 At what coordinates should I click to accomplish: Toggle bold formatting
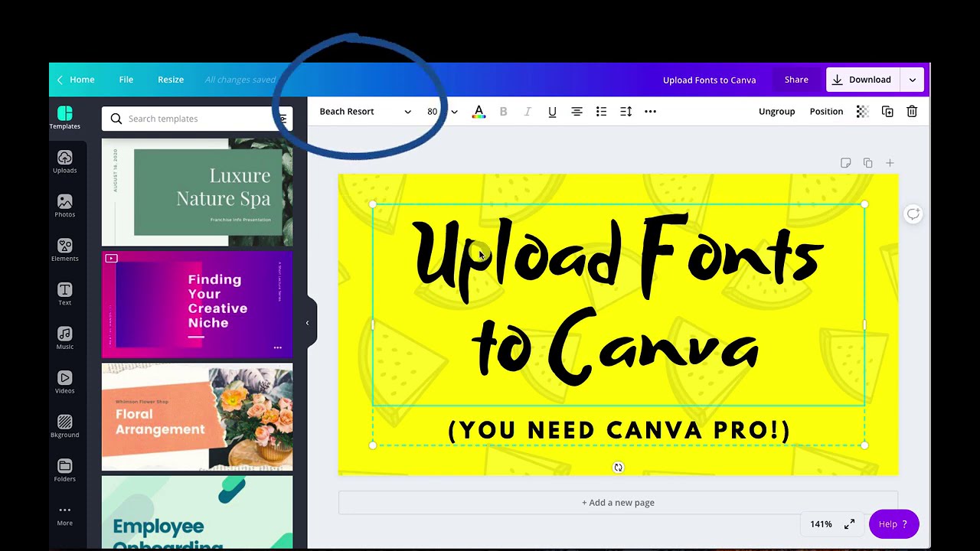click(503, 112)
